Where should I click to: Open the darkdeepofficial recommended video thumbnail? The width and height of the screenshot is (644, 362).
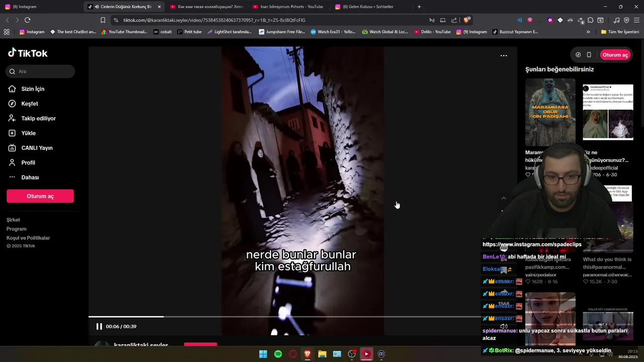(x=608, y=112)
